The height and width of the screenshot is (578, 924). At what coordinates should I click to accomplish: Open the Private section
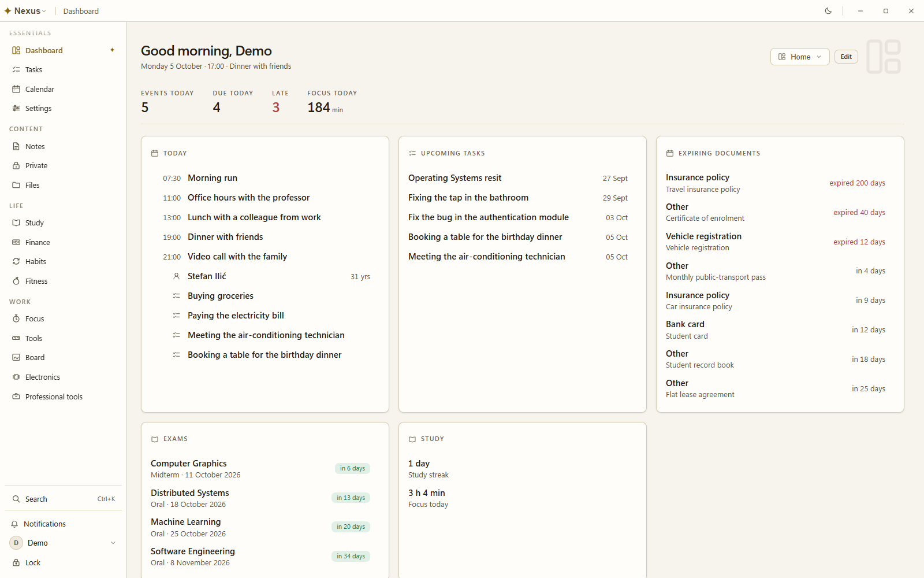63,166
